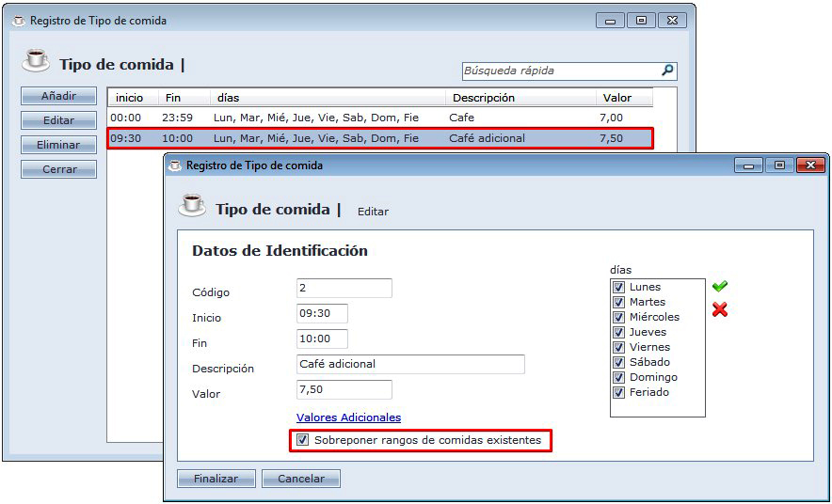Uncheck the Lunes day checkbox
Viewport: 832px width, 504px height.
tap(619, 287)
